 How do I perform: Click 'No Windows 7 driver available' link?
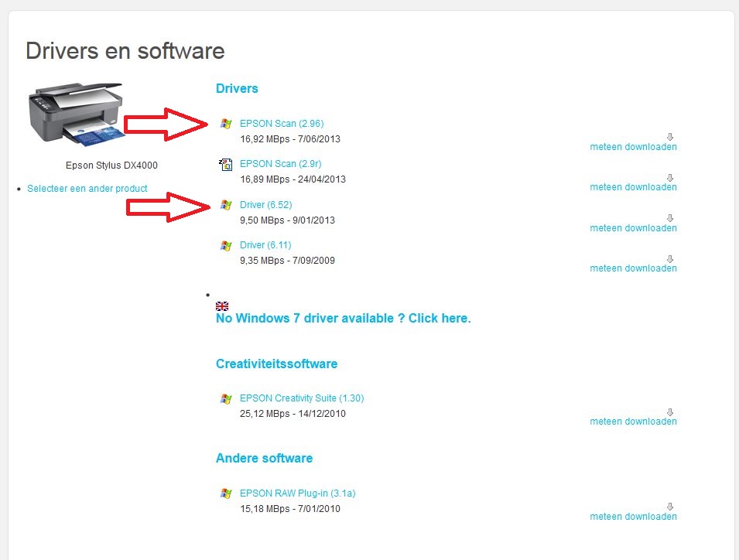[343, 318]
